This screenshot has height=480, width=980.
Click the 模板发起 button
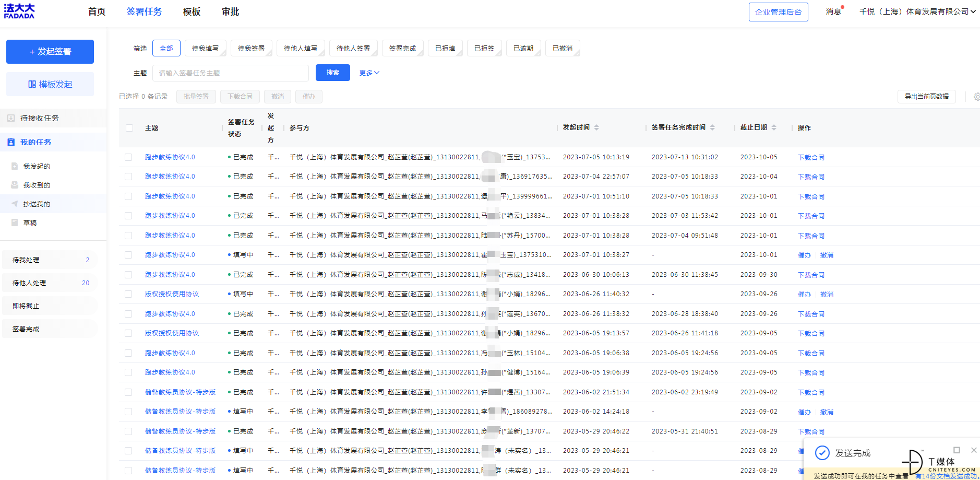pos(50,84)
